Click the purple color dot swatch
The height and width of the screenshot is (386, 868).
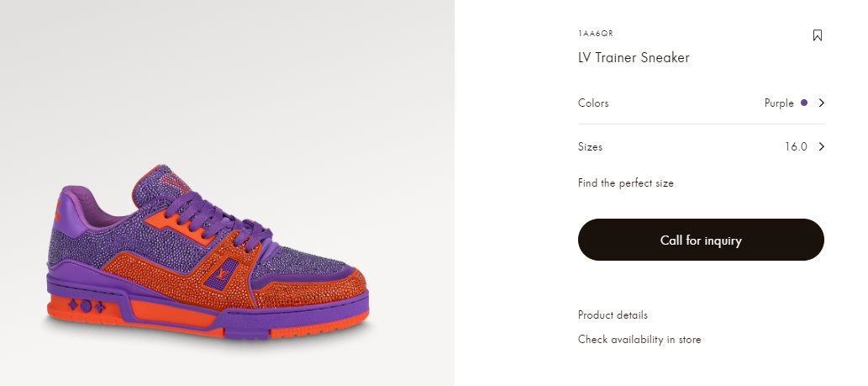click(x=804, y=103)
